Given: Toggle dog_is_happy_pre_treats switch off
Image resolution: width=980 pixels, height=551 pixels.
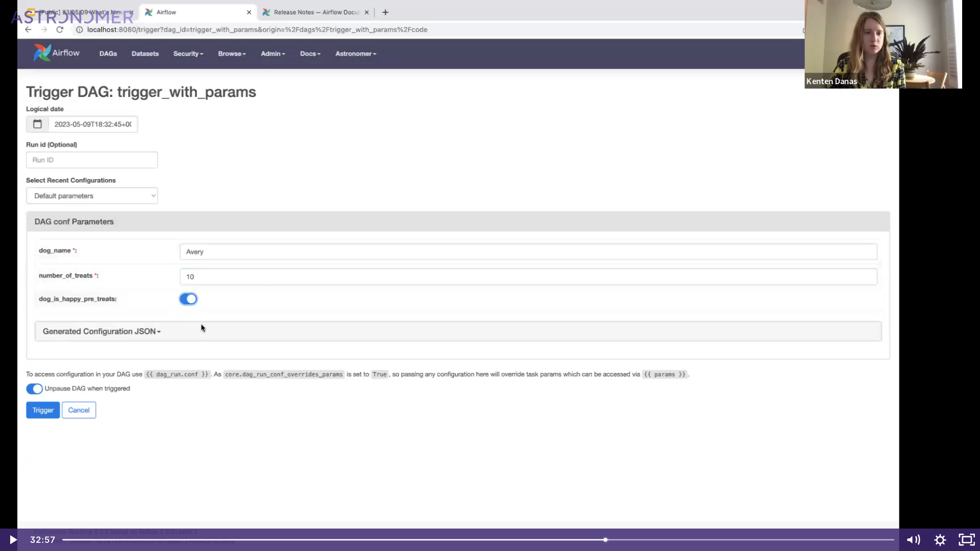Looking at the screenshot, I should (188, 299).
